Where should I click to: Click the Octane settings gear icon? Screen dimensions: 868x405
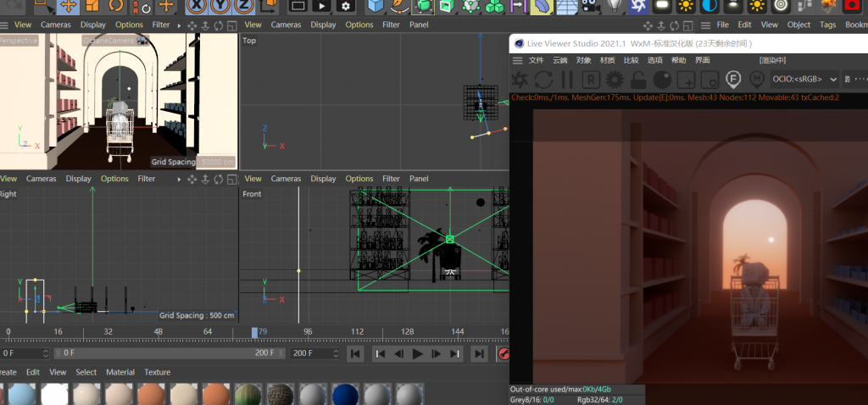tap(615, 79)
